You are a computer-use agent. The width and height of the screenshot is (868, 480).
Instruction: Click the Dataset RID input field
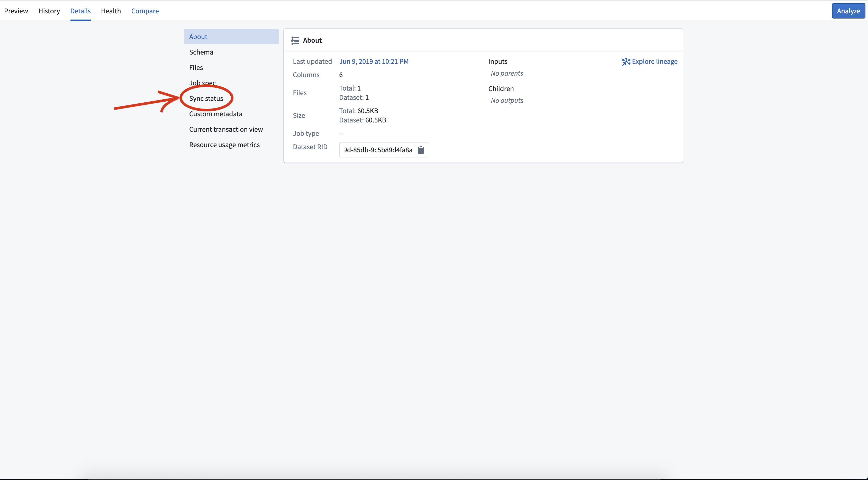(384, 150)
